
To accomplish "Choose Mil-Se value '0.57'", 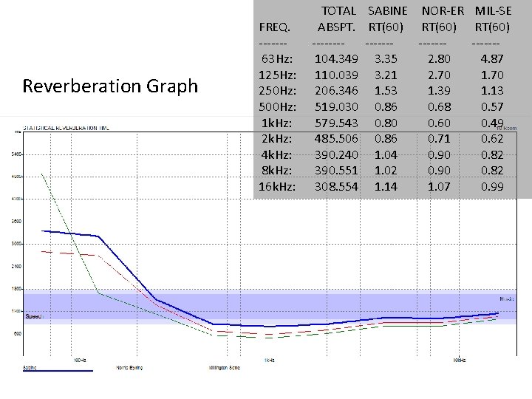I will tap(492, 107).
